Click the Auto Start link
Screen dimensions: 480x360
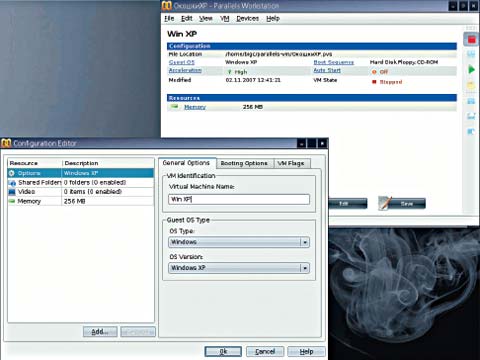(x=327, y=70)
